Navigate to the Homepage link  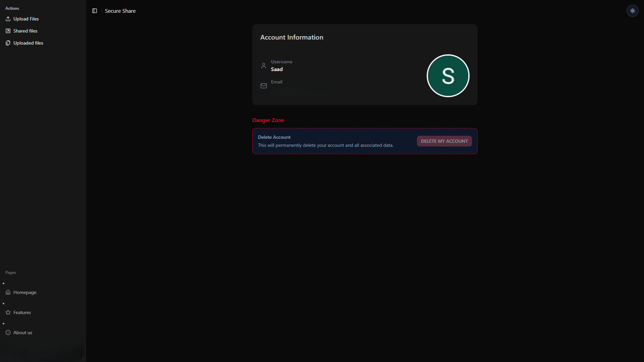[25, 292]
